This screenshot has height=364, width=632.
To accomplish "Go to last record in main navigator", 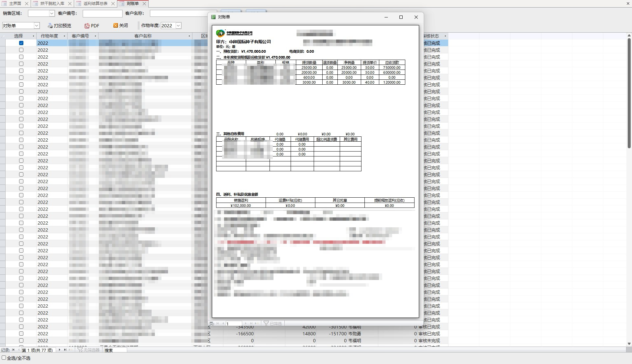I will pyautogui.click(x=65, y=350).
